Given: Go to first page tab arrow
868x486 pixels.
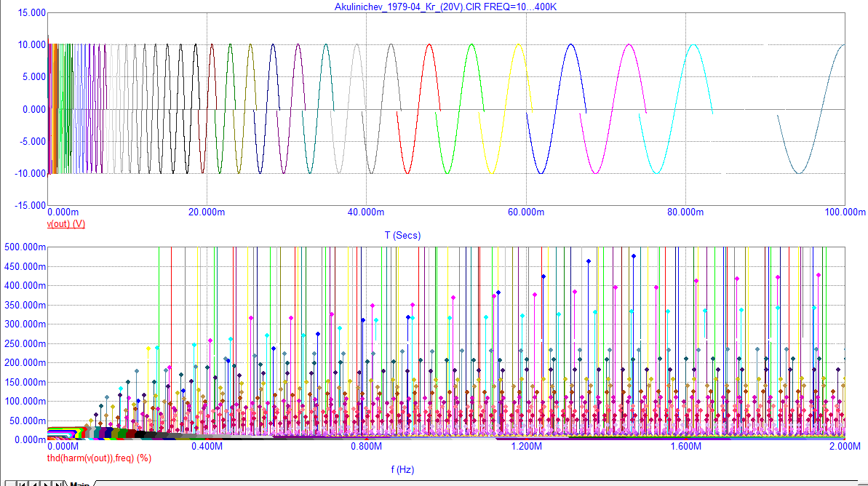Looking at the screenshot, I should (x=21, y=484).
